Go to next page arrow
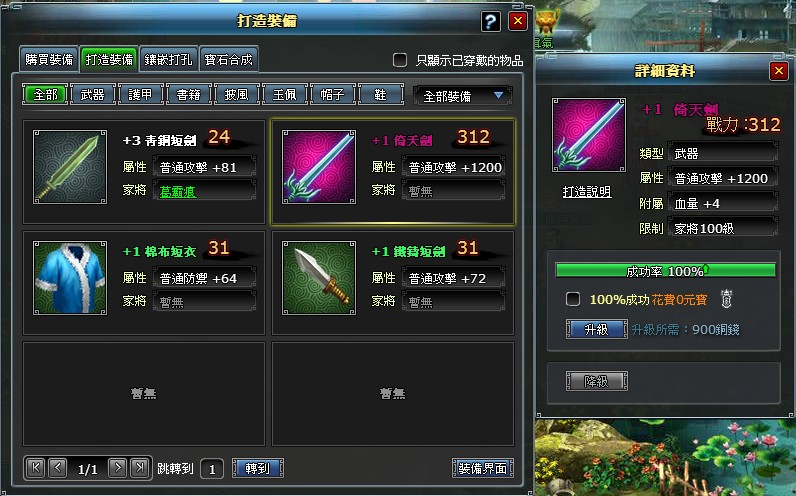The height and width of the screenshot is (496, 796). coord(118,467)
